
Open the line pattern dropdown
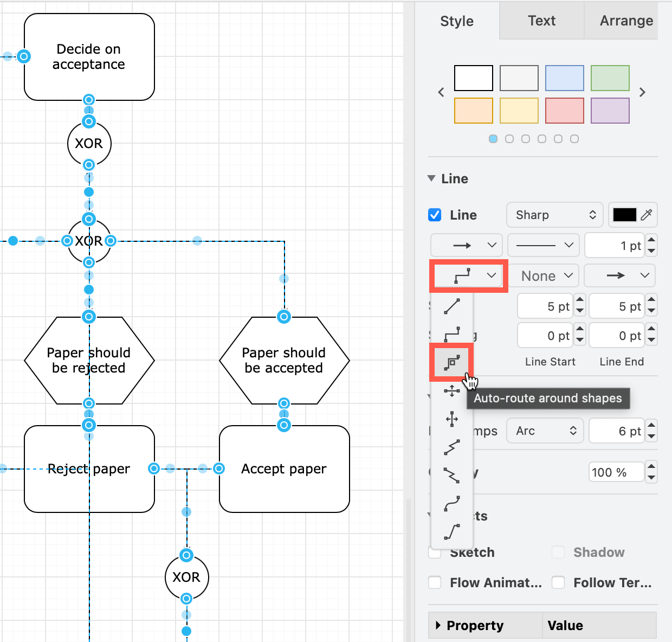544,245
